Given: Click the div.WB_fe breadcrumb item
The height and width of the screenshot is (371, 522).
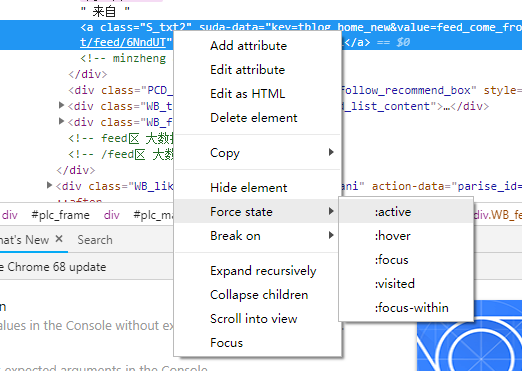Looking at the screenshot, I should [498, 215].
